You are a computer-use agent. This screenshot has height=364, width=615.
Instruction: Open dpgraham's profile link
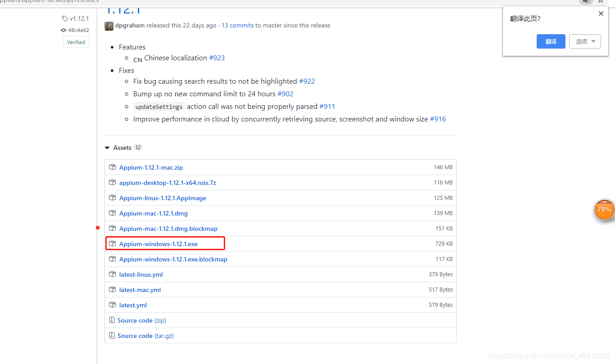click(x=130, y=25)
